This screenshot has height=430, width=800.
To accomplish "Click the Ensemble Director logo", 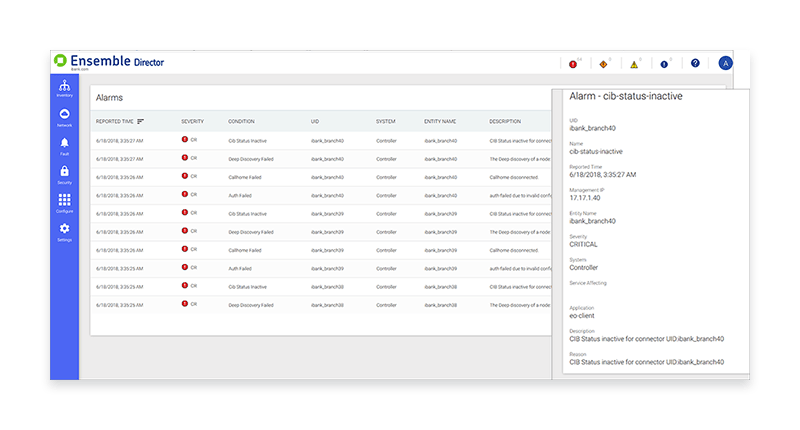I will click(x=110, y=62).
